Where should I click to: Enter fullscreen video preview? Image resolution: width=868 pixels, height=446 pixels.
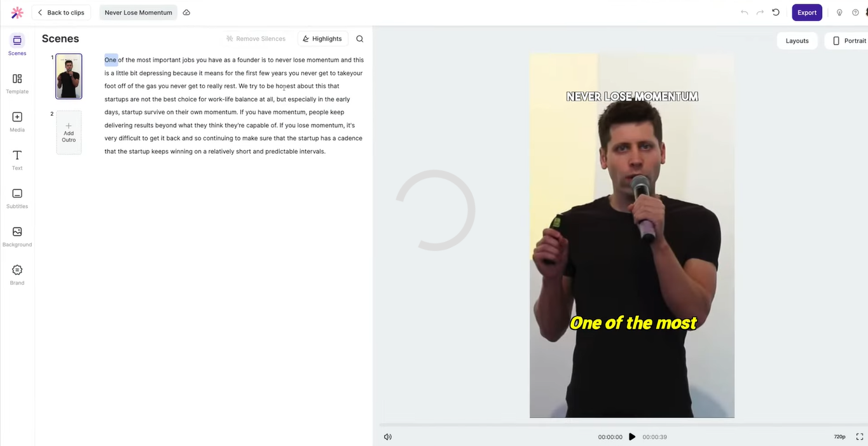coord(860,436)
